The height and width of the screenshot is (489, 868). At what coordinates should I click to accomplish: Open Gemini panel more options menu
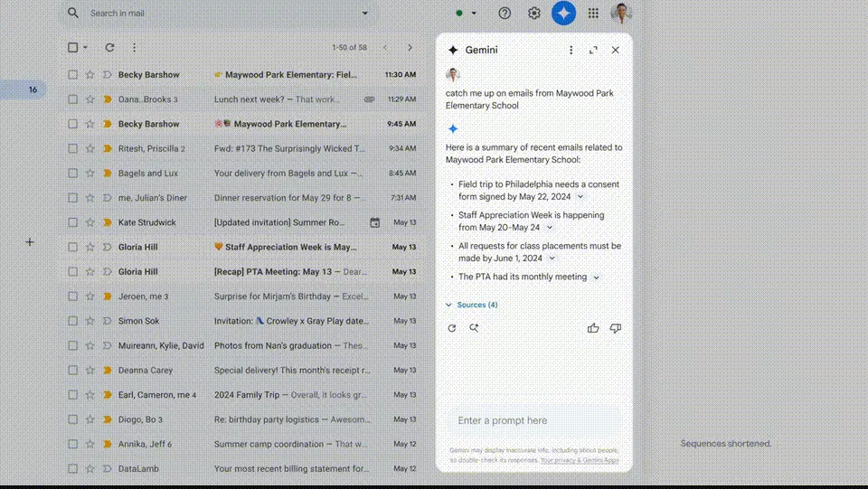(571, 50)
